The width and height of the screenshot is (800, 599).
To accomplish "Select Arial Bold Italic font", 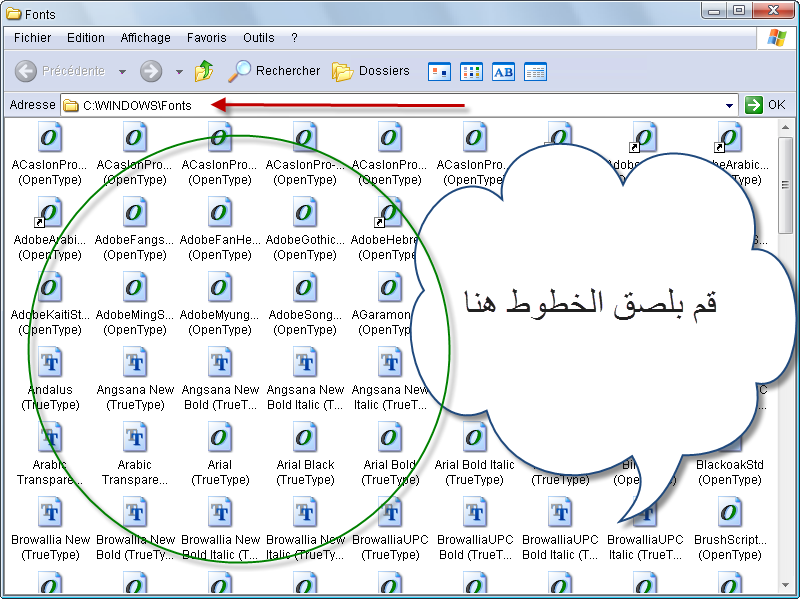I will pyautogui.click(x=474, y=453).
